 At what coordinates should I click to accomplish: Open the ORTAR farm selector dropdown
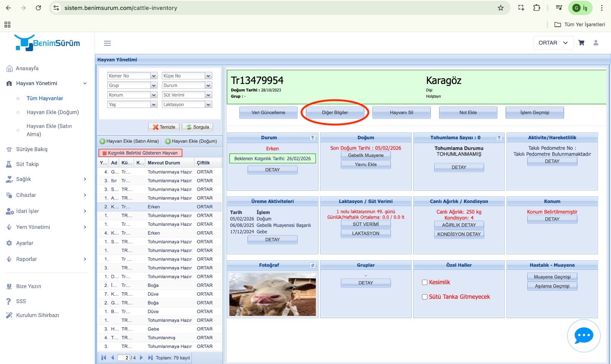click(553, 43)
